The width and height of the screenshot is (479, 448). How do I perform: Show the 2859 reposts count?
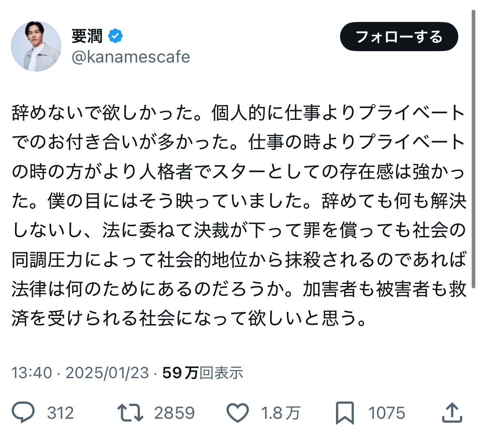click(174, 413)
